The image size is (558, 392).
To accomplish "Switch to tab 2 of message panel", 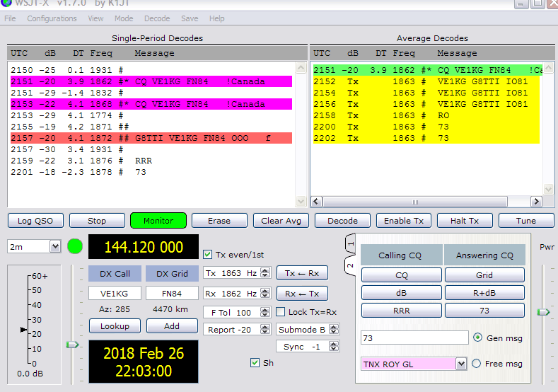I will tap(351, 265).
